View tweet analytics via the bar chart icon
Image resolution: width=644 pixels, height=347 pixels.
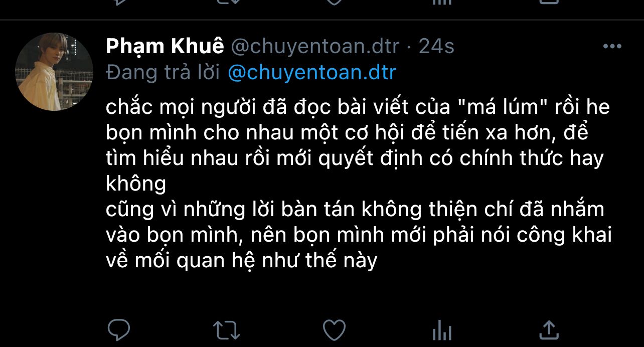(442, 331)
